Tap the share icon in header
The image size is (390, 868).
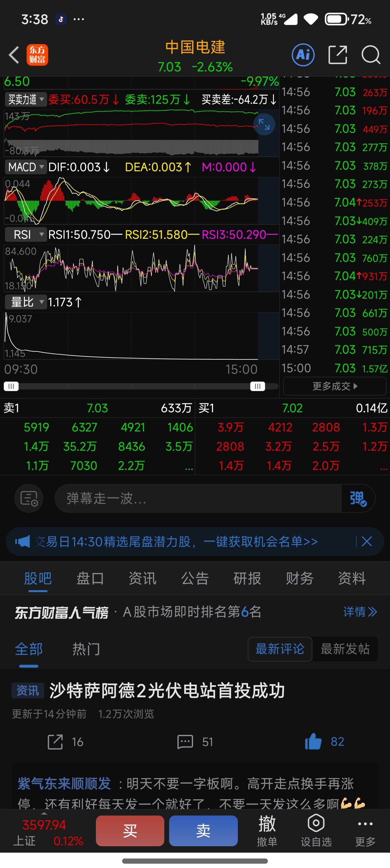pos(338,55)
